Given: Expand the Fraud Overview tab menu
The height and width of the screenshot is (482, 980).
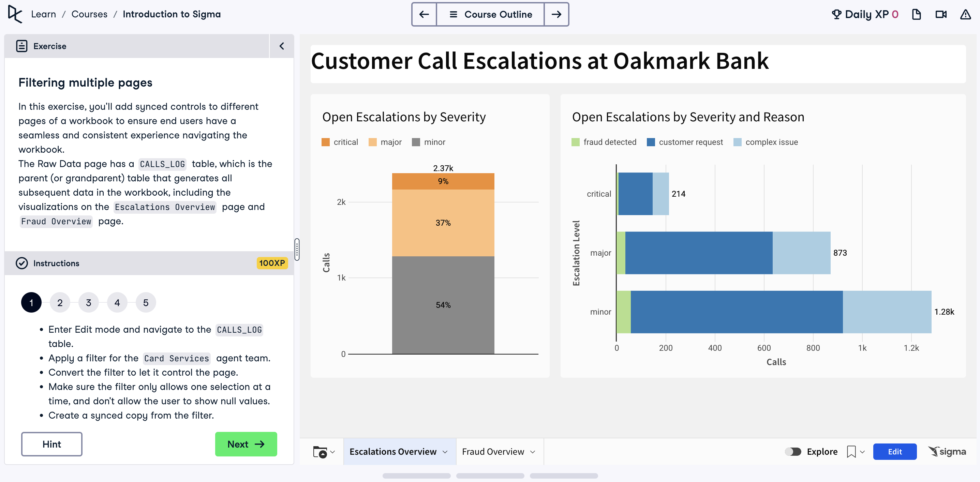Looking at the screenshot, I should pyautogui.click(x=533, y=452).
